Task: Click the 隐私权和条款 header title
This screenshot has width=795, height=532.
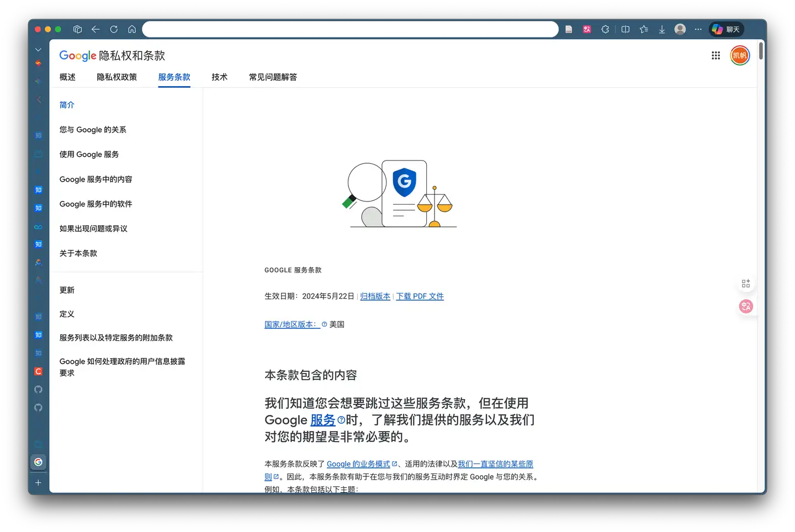Action: tap(132, 56)
